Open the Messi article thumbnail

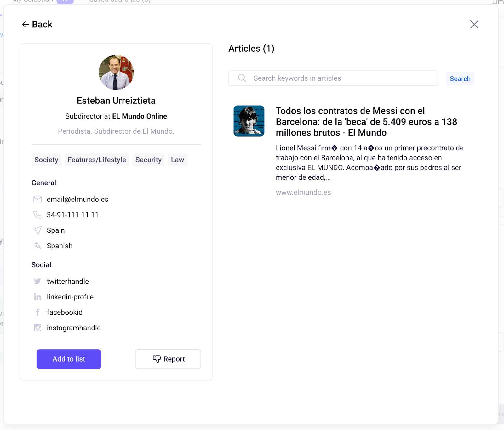[249, 121]
